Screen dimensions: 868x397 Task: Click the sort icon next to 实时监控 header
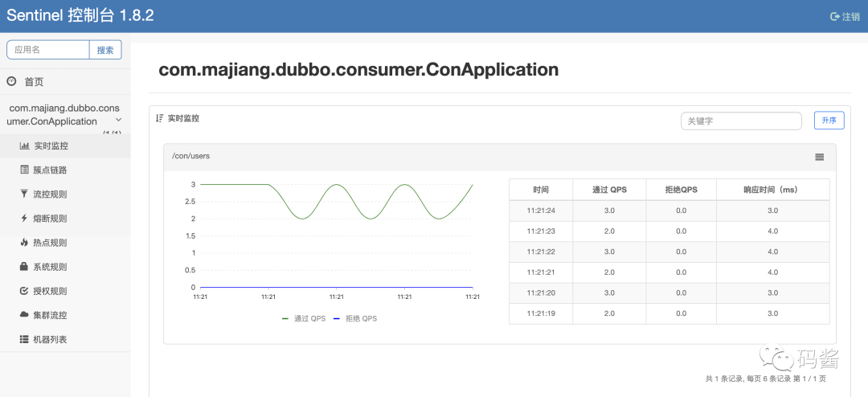pos(159,118)
